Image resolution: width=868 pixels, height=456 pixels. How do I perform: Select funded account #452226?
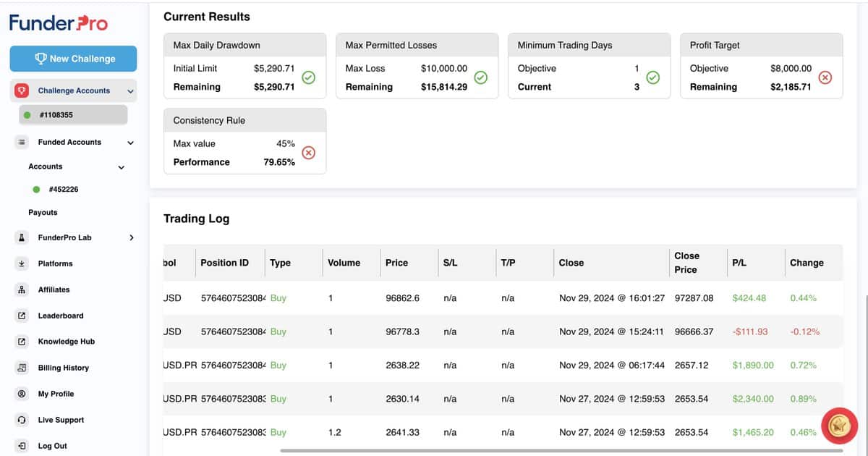point(63,190)
